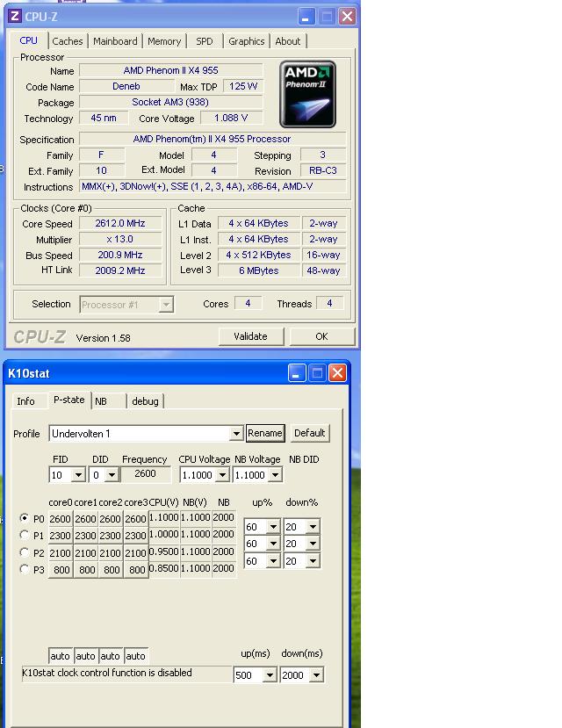The height and width of the screenshot is (728, 562).
Task: Expand the NB Voltage dropdown
Action: click(275, 475)
